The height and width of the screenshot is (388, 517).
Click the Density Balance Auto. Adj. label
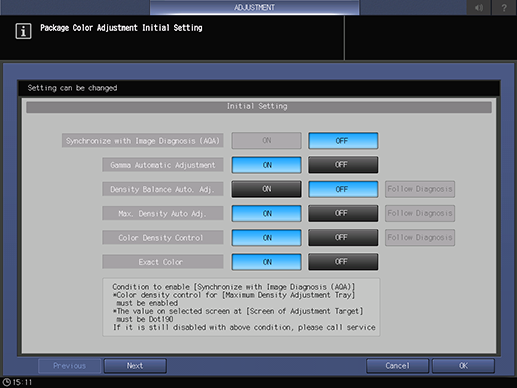163,189
